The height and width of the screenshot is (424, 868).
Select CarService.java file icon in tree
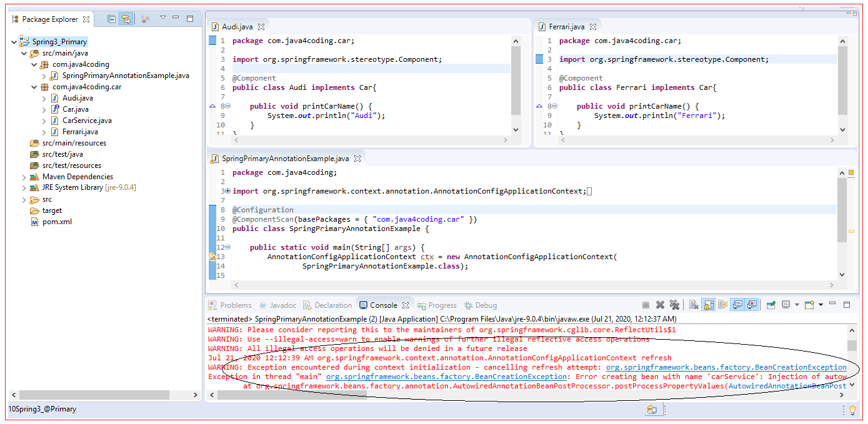pos(55,121)
